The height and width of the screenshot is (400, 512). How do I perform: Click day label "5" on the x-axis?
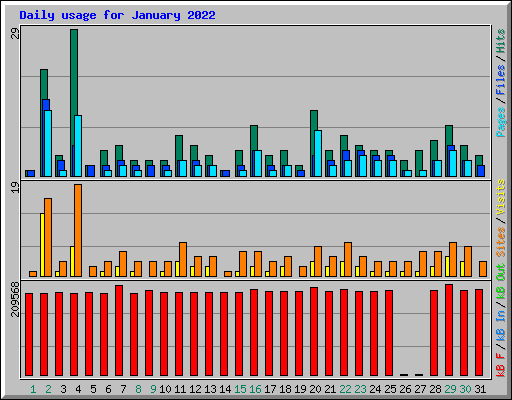click(x=93, y=389)
